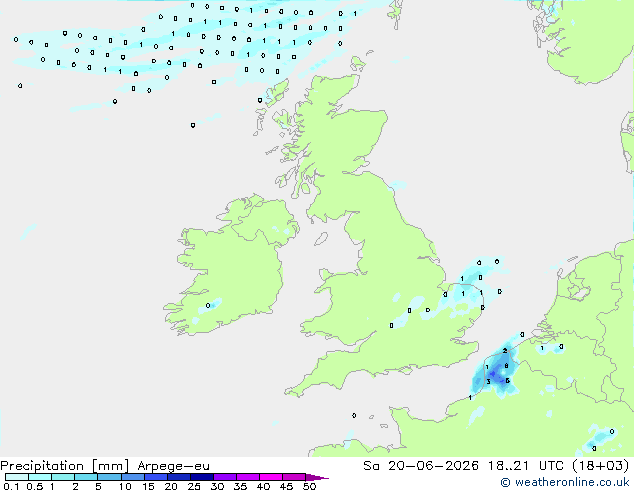634x490 pixels.
Task: Click the 'Sa 20-06-2026' date text
Action: [x=421, y=466]
